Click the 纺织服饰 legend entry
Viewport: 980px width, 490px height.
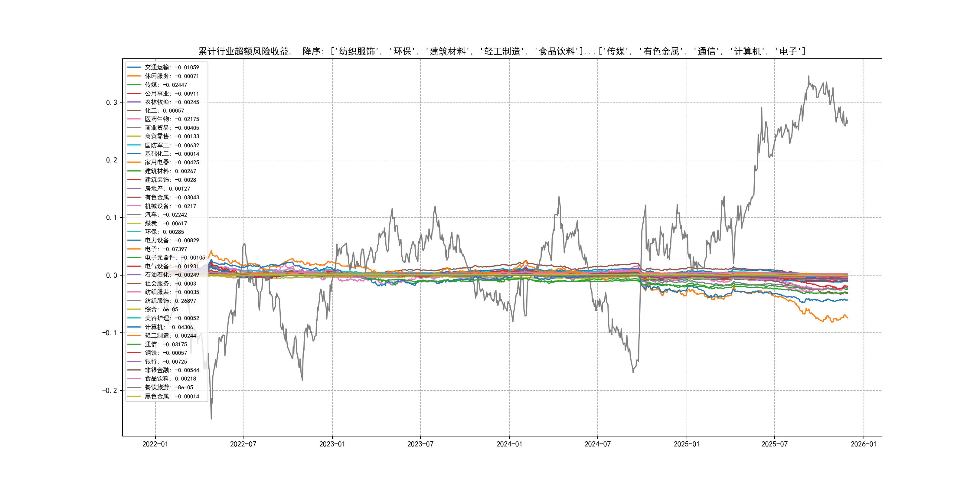[170, 301]
